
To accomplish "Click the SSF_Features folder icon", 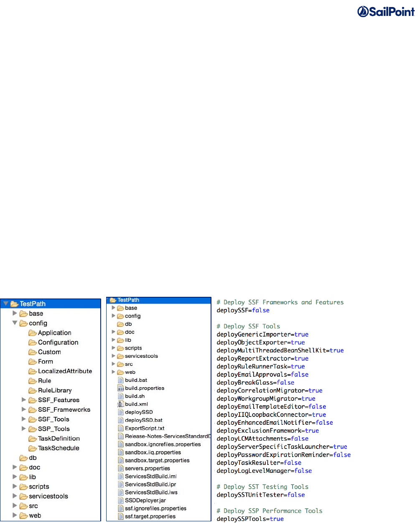I will tap(33, 400).
